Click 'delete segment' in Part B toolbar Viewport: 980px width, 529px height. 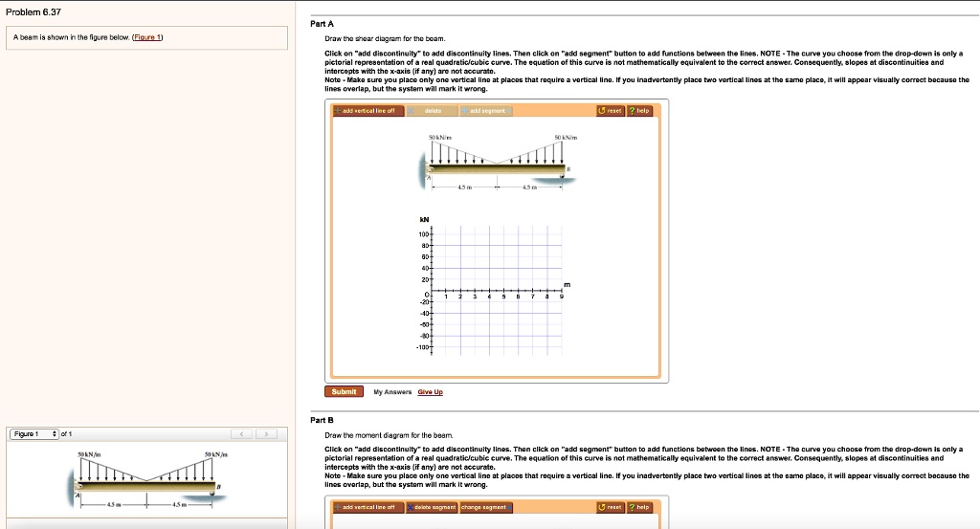pyautogui.click(x=432, y=507)
